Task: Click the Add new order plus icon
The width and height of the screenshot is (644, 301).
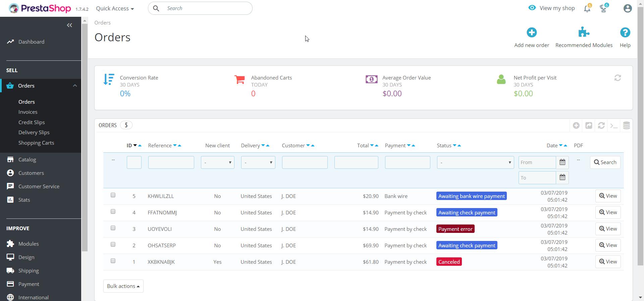Action: [532, 33]
